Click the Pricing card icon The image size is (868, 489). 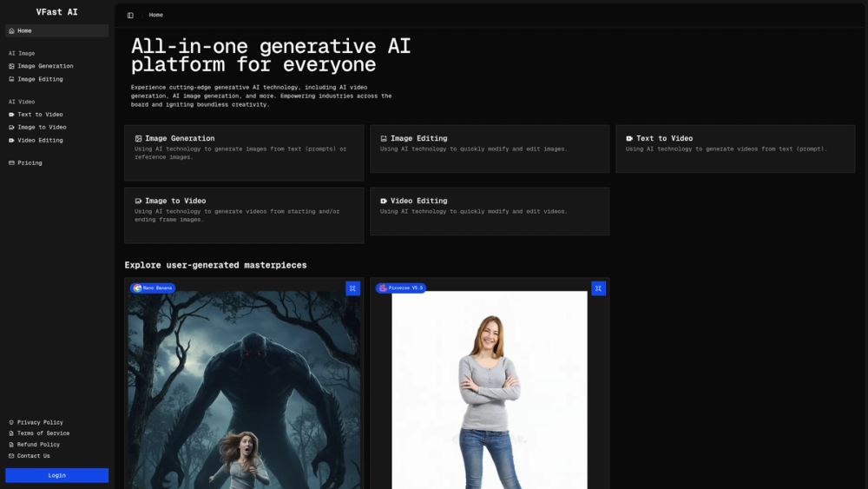(x=11, y=162)
